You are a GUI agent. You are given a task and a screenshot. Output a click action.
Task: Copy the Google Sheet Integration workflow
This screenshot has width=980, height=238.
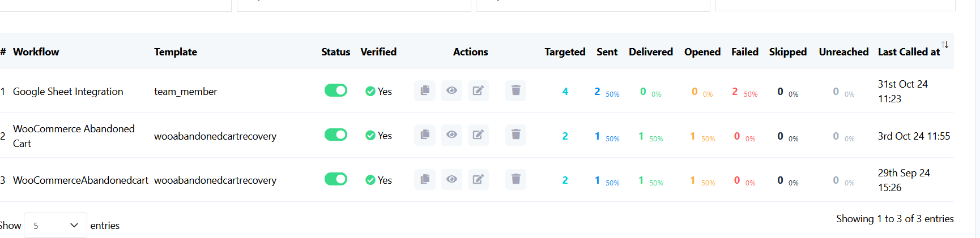pos(425,90)
